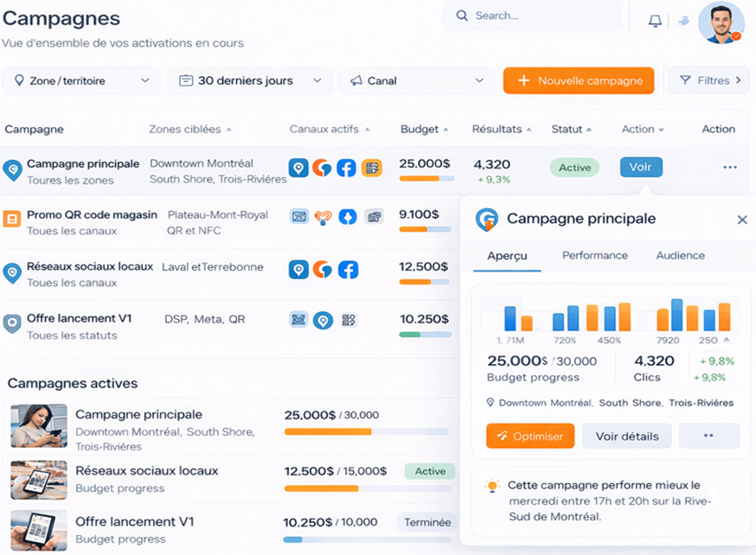Switch to the Performance tab
This screenshot has width=756, height=555.
594,256
